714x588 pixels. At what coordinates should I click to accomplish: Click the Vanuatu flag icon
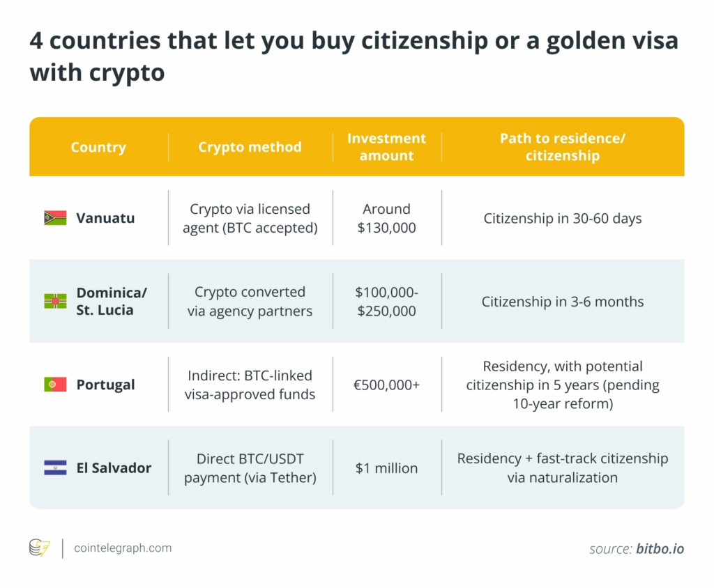[x=55, y=218]
